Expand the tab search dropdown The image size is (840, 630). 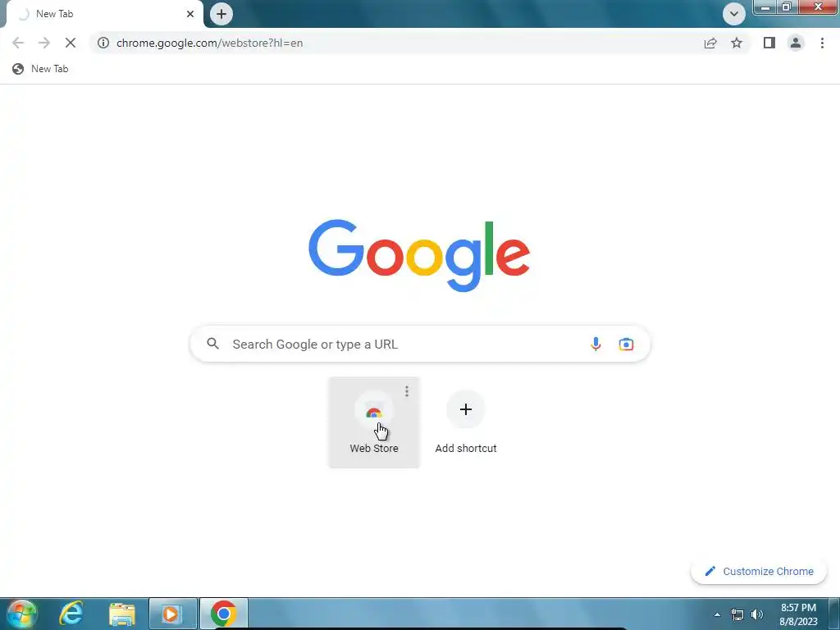coord(734,14)
